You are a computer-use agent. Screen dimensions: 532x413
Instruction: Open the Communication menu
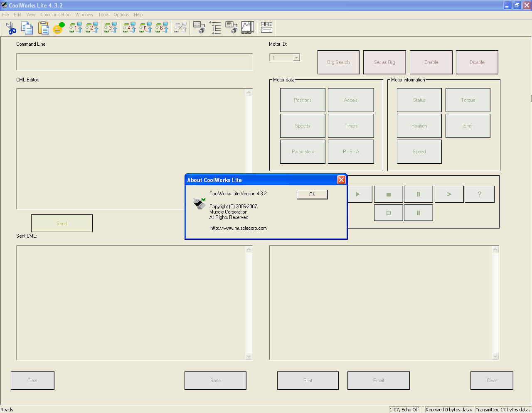pos(55,15)
